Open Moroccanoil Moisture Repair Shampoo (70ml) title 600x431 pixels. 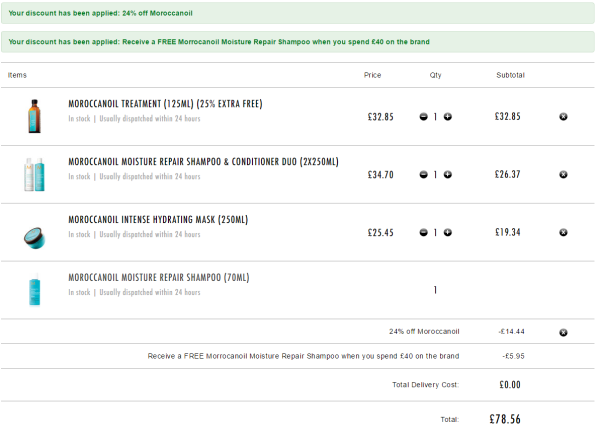point(159,278)
